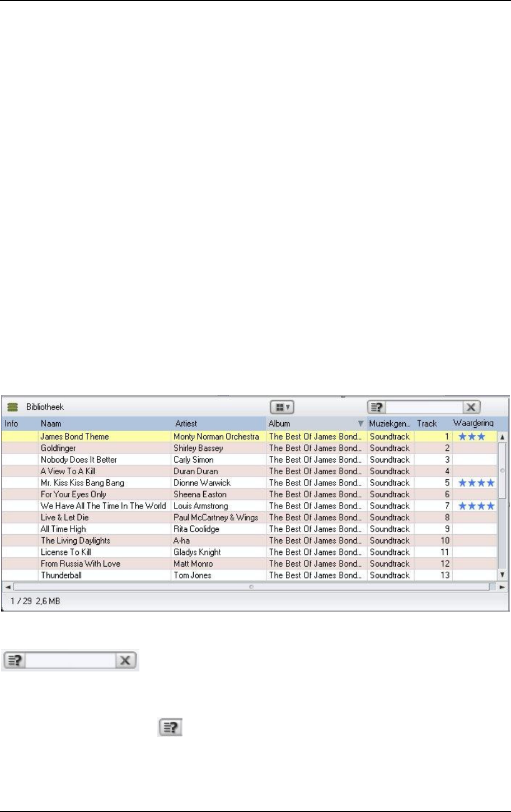Open the column browser view dropdown
The image size is (511, 812).
(283, 407)
